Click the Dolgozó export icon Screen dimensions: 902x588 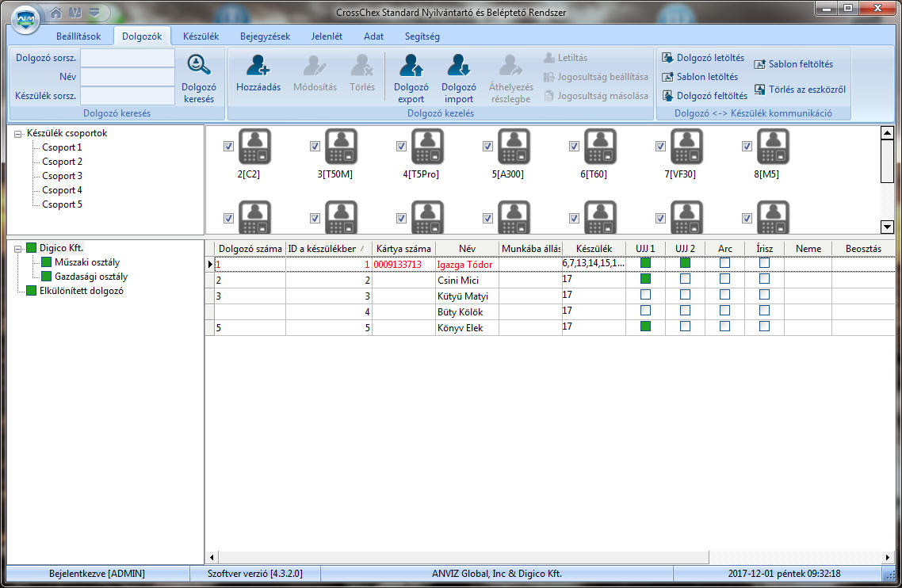[x=411, y=66]
